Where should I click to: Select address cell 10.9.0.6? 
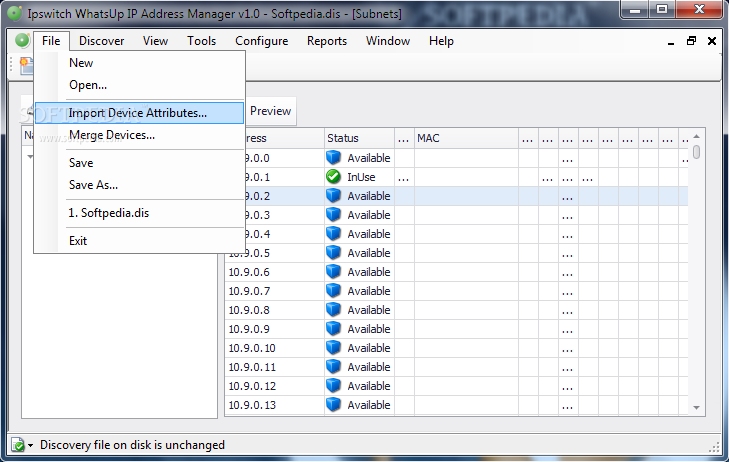(x=275, y=272)
